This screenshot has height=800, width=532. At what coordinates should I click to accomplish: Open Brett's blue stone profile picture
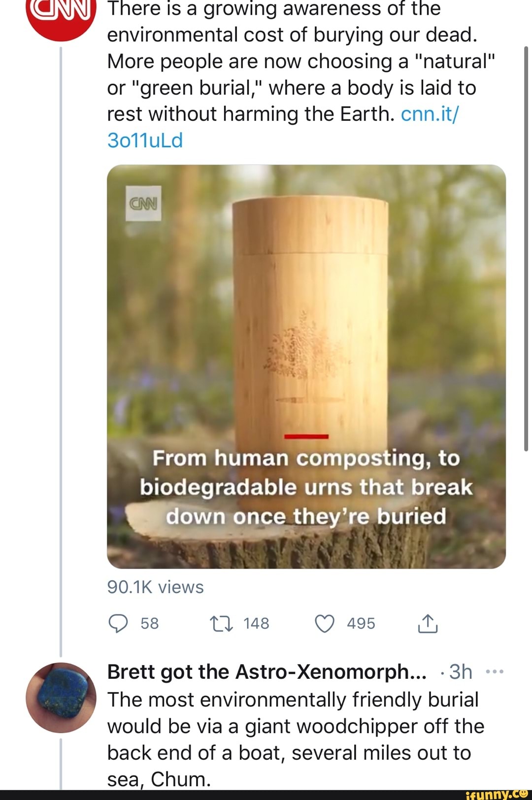click(x=61, y=697)
